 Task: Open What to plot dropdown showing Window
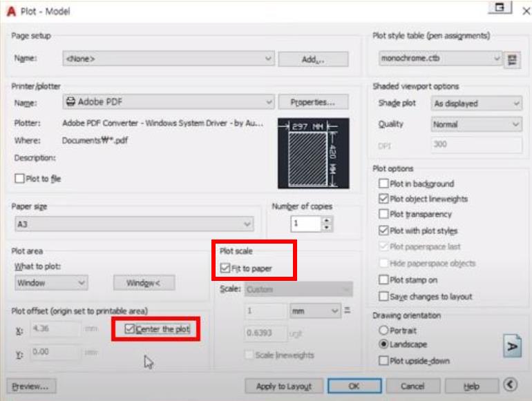pyautogui.click(x=51, y=283)
